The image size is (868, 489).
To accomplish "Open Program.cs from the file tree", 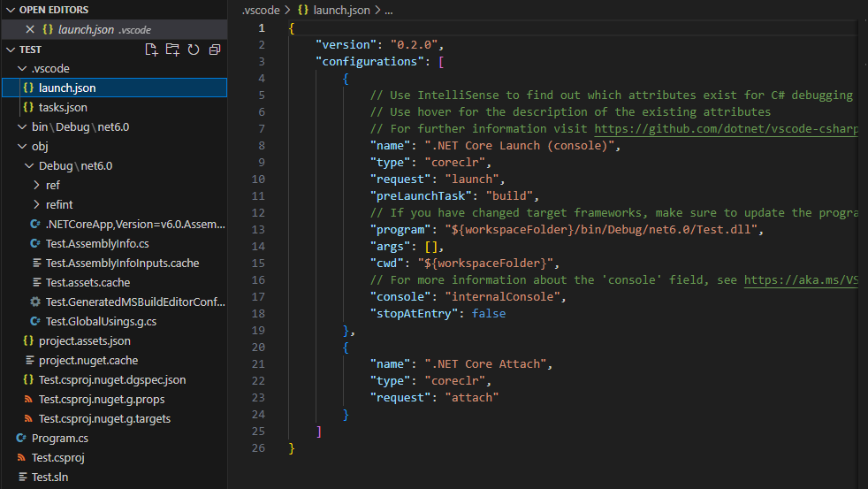I will (115, 438).
